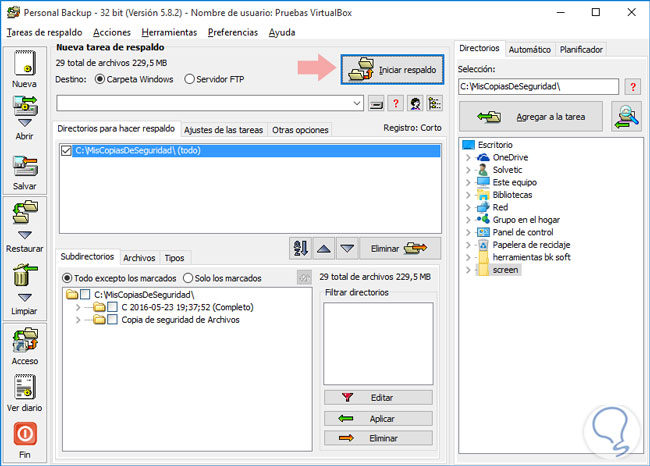Click the drive selection icon beside destination field
The image size is (650, 466).
pyautogui.click(x=376, y=104)
